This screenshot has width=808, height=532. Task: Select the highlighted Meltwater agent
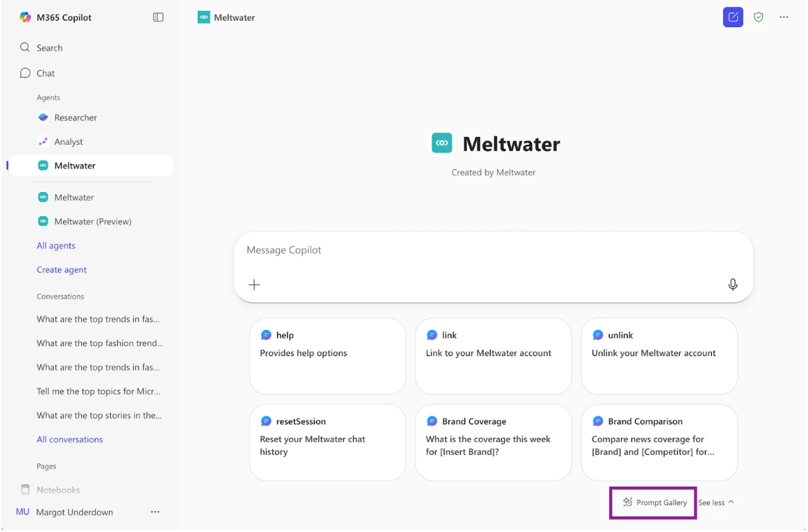(x=90, y=166)
